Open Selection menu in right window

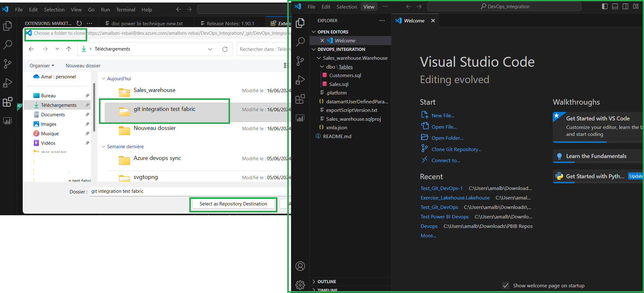click(347, 7)
